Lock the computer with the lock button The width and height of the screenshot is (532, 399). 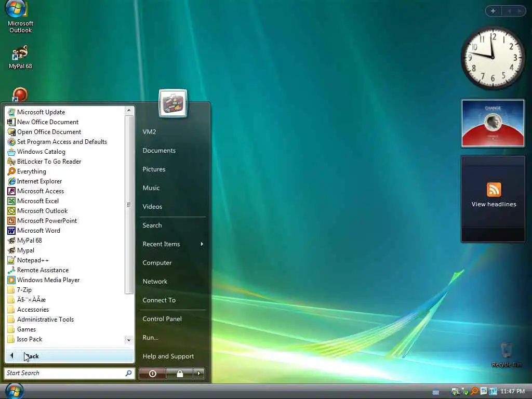(x=180, y=374)
